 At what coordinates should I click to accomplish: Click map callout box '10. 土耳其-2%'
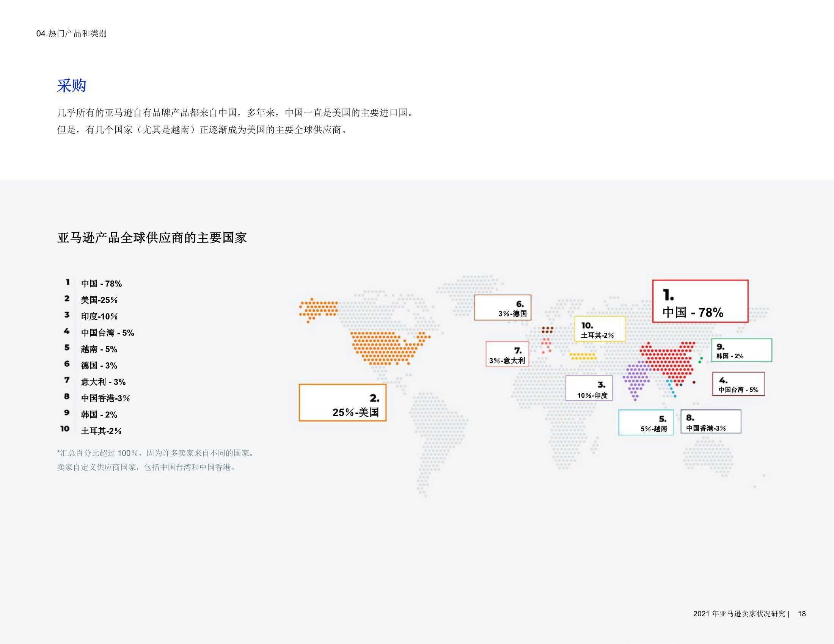(x=600, y=329)
